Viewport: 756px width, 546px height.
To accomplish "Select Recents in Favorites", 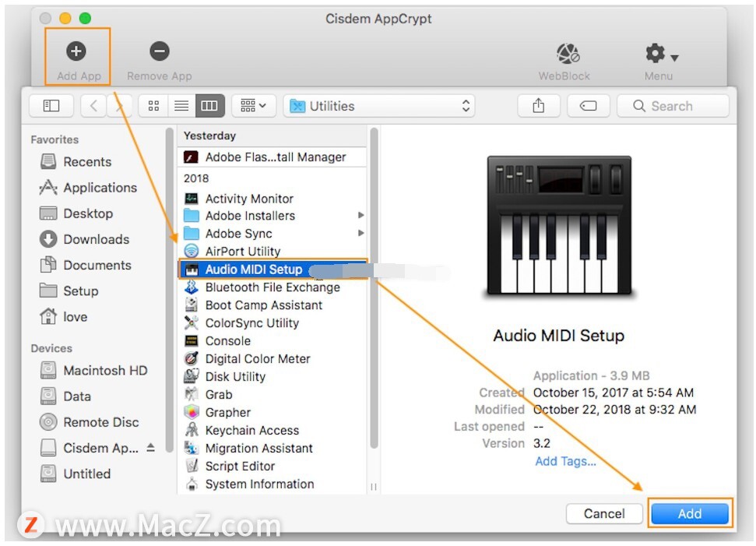I will tap(86, 161).
